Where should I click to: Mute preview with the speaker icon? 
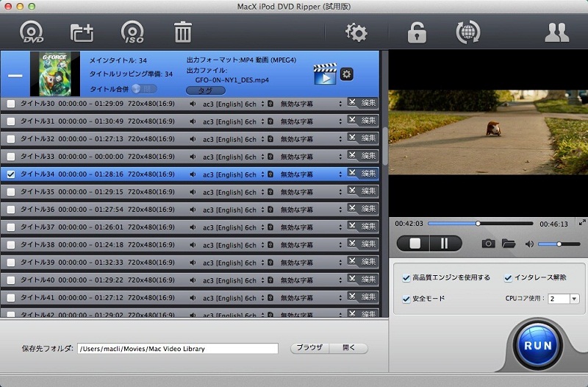(529, 244)
